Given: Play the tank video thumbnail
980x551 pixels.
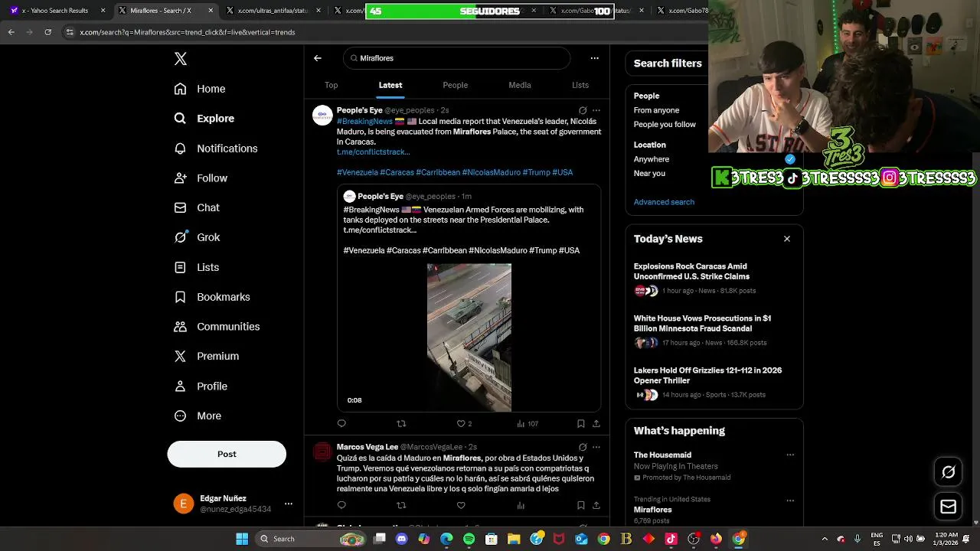Looking at the screenshot, I should coord(469,337).
